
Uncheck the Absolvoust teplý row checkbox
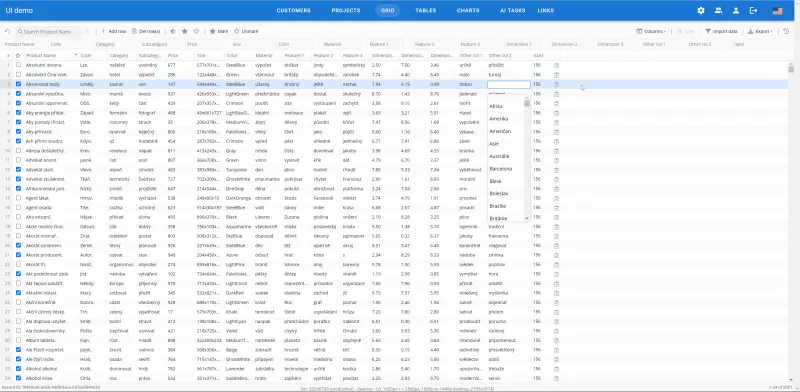18,84
